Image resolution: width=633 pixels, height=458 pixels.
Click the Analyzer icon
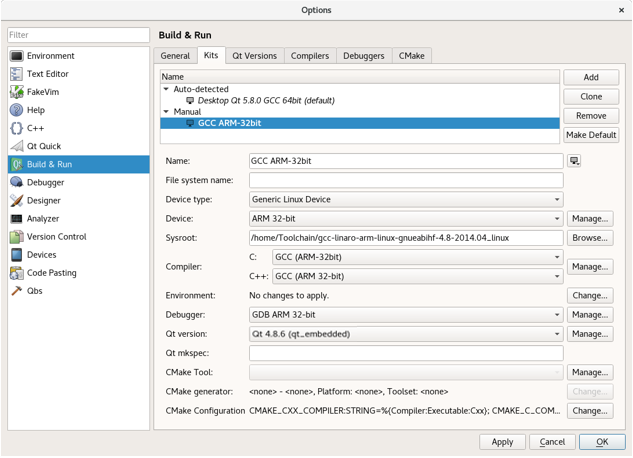17,218
